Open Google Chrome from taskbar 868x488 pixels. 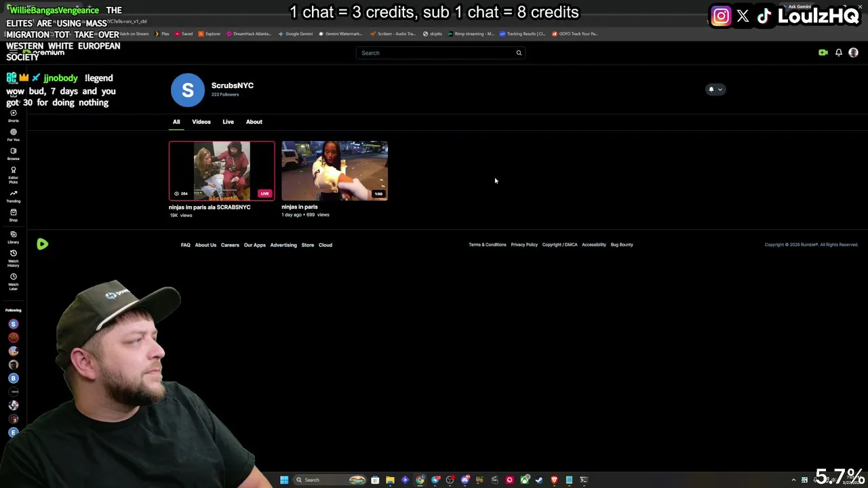(x=420, y=480)
